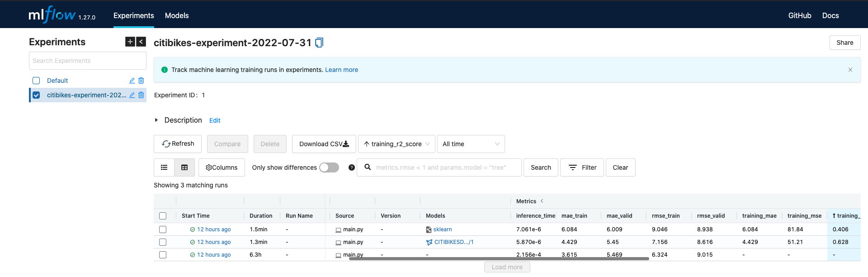Image resolution: width=868 pixels, height=277 pixels.
Task: Rename the Default experiment via pencil icon
Action: pos(132,81)
